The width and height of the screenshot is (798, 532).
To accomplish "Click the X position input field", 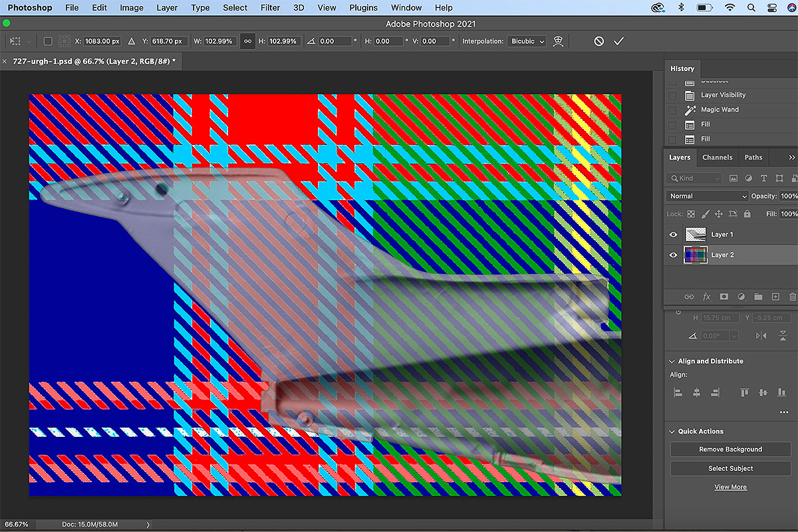I will pos(102,41).
